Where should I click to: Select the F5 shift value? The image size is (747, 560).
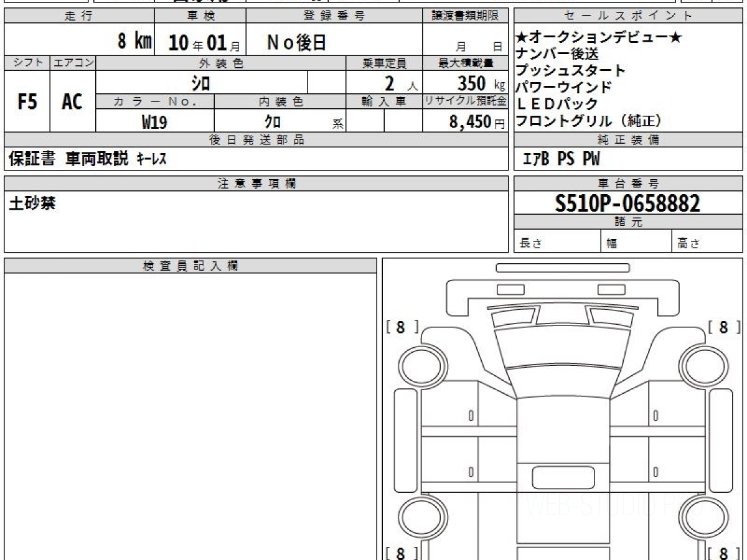coord(27,102)
